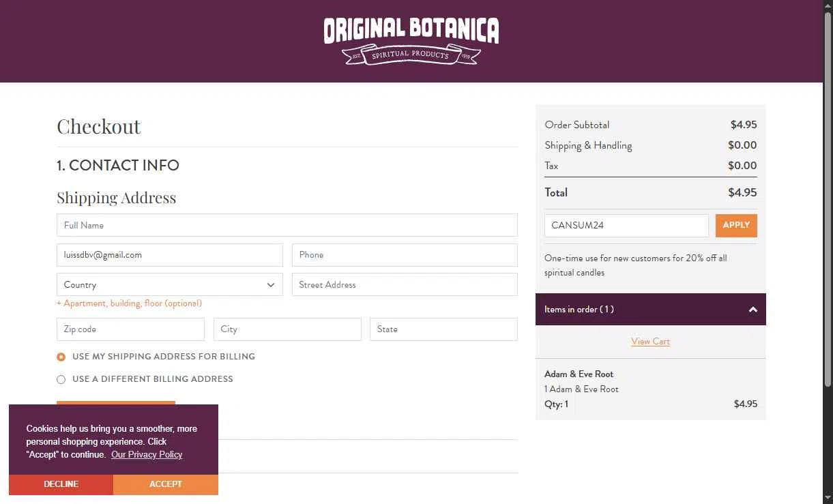Click the 1. CONTACT INFO heading

pyautogui.click(x=118, y=165)
